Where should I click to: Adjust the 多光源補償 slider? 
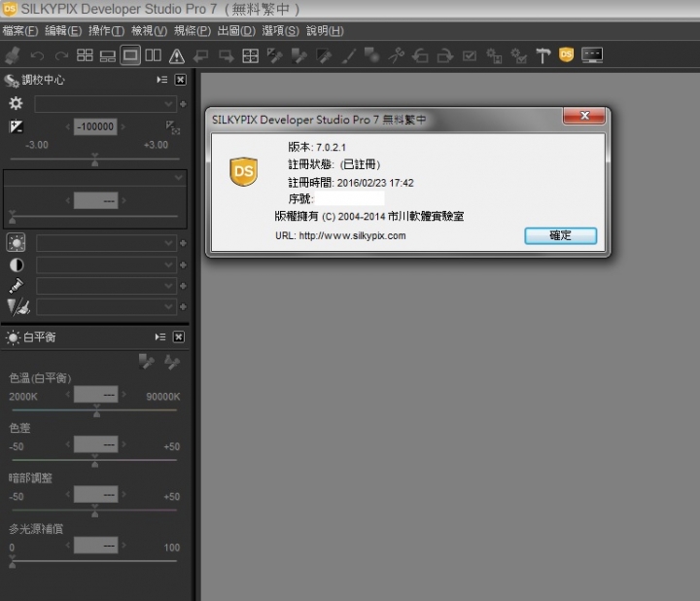pyautogui.click(x=94, y=561)
